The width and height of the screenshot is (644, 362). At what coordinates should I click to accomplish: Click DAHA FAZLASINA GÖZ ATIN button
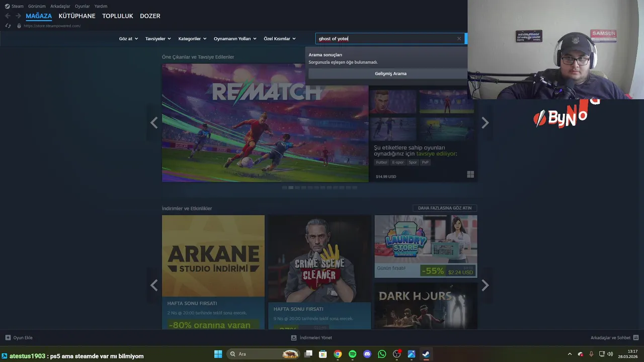(445, 208)
